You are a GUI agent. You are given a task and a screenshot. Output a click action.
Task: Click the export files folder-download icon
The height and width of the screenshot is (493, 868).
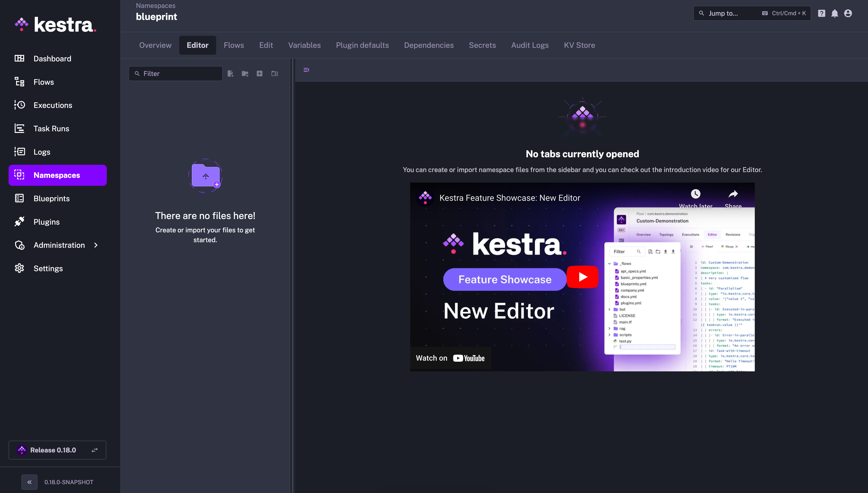click(274, 73)
